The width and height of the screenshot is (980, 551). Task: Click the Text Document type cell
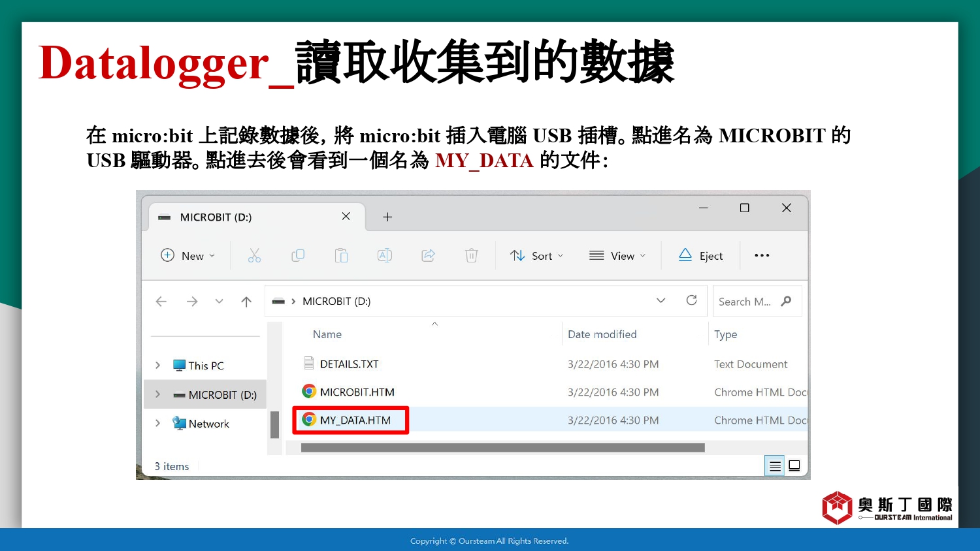tap(751, 364)
